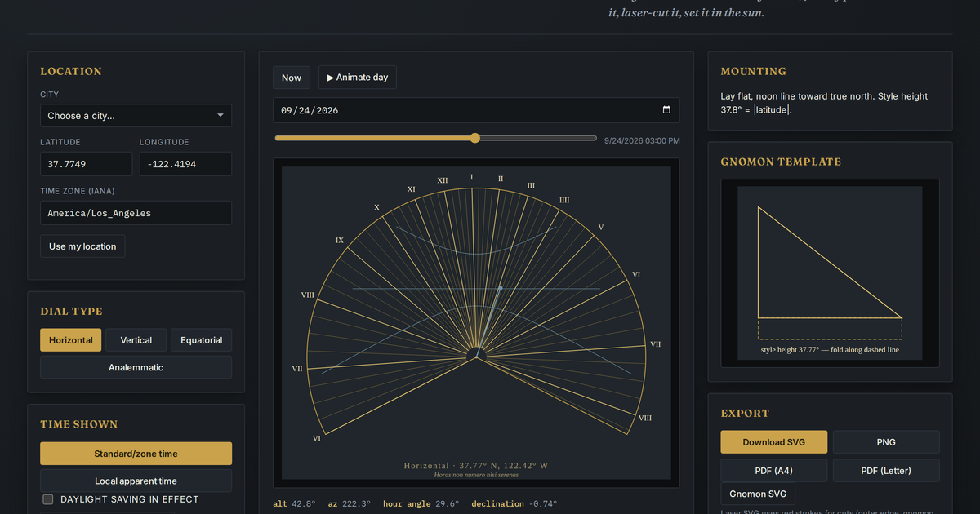The height and width of the screenshot is (514, 980).
Task: Open the Choose a city dropdown
Action: click(136, 116)
